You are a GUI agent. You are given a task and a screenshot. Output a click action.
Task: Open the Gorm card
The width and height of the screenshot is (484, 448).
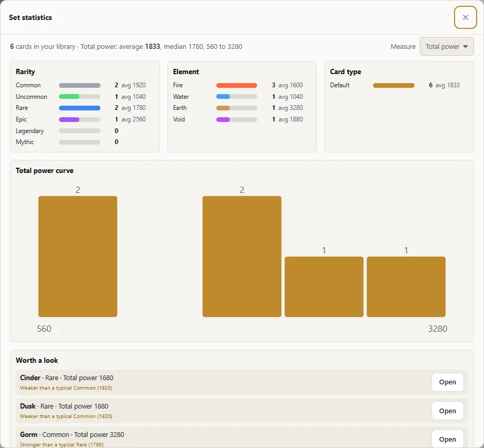pyautogui.click(x=447, y=439)
